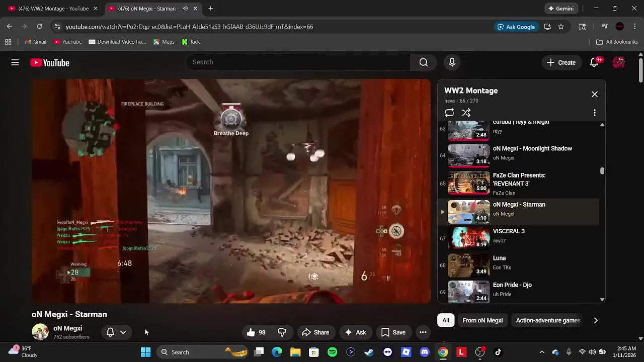Image resolution: width=644 pixels, height=362 pixels.
Task: Open the side panel search icon
Action: click(582, 27)
